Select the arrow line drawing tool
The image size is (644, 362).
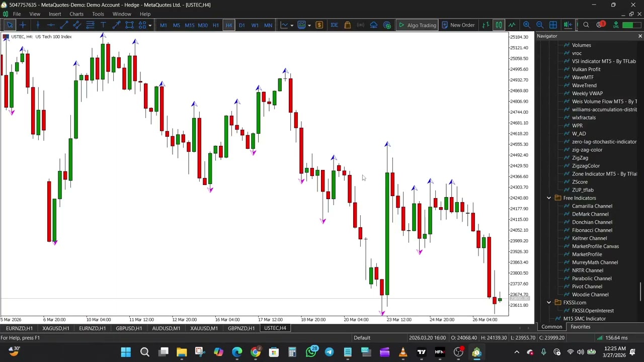point(116,25)
